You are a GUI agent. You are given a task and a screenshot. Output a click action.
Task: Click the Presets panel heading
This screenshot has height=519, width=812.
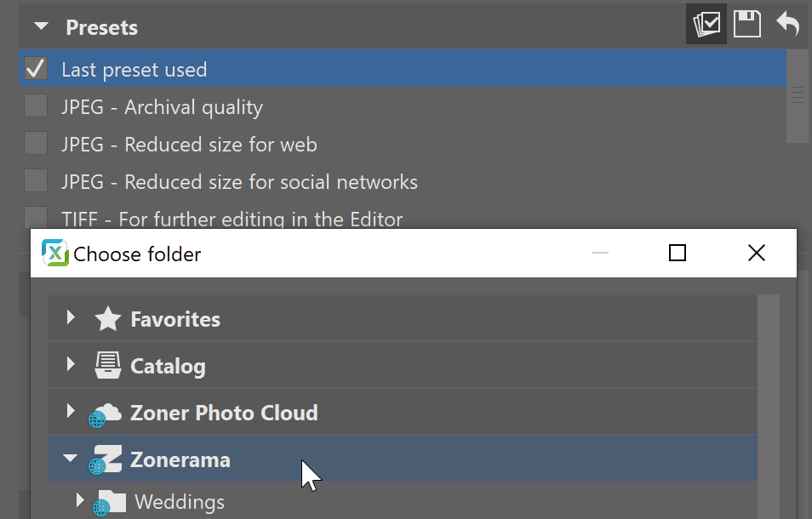(101, 27)
